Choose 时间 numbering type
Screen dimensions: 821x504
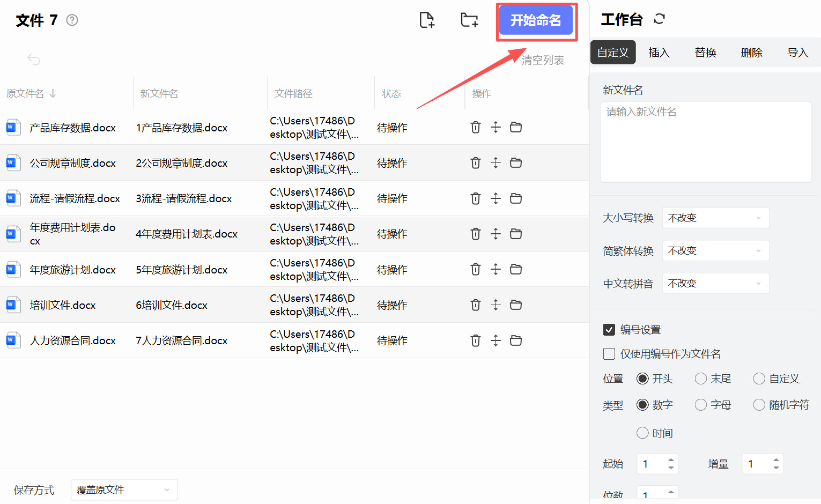[x=642, y=433]
